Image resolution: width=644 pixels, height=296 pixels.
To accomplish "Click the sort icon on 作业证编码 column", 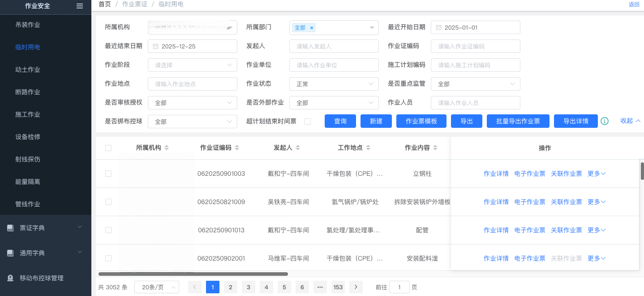I will point(237,148).
